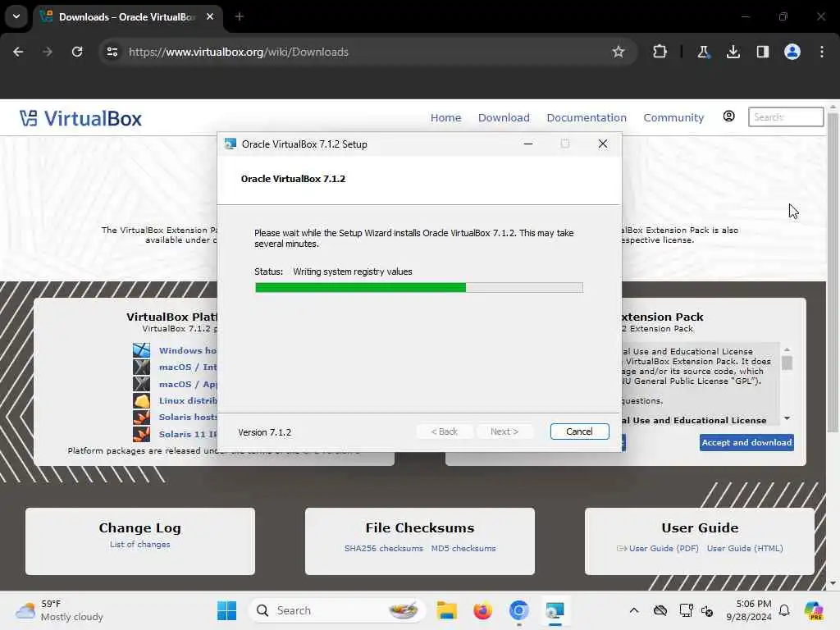Open the List of changes link
Screen dimensions: 840x630
(139, 545)
